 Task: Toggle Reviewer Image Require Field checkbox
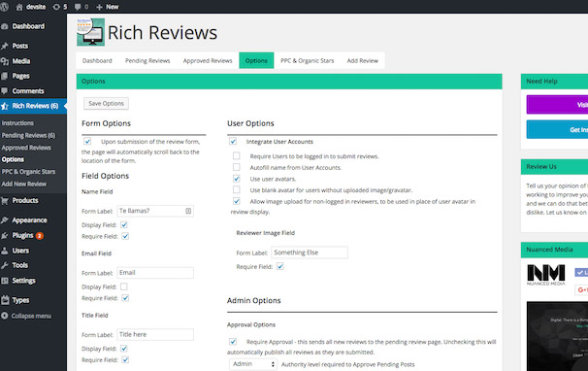click(280, 266)
